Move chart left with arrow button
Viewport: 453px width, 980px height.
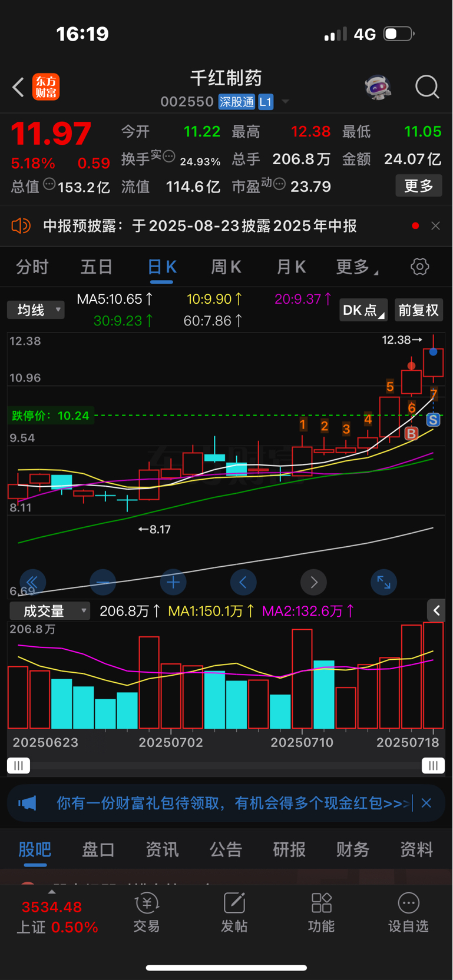click(x=243, y=583)
